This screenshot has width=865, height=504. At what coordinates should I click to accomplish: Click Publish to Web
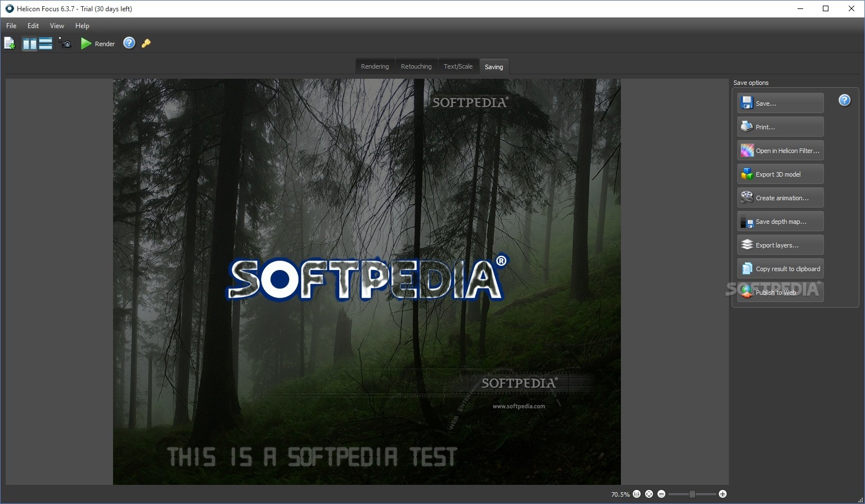coord(781,292)
